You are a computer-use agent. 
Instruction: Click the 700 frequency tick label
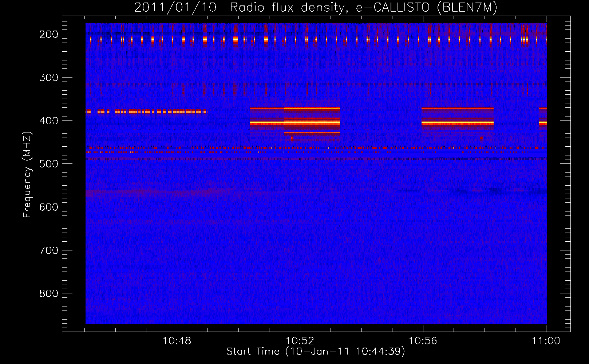[49, 250]
